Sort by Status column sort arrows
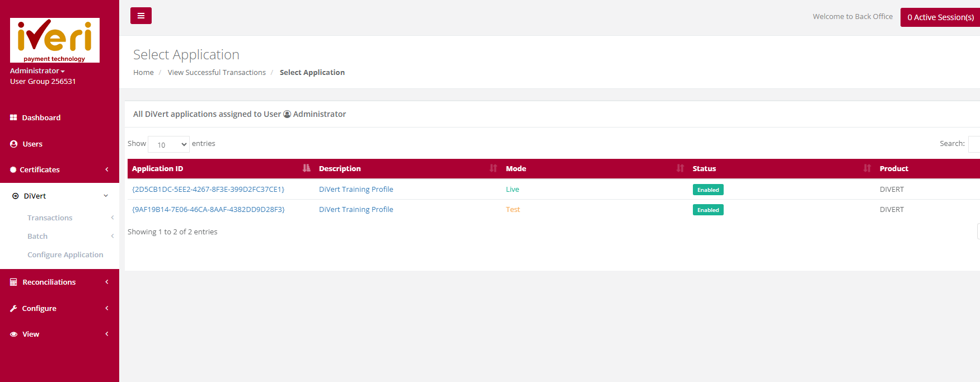This screenshot has width=980, height=382. tap(867, 168)
